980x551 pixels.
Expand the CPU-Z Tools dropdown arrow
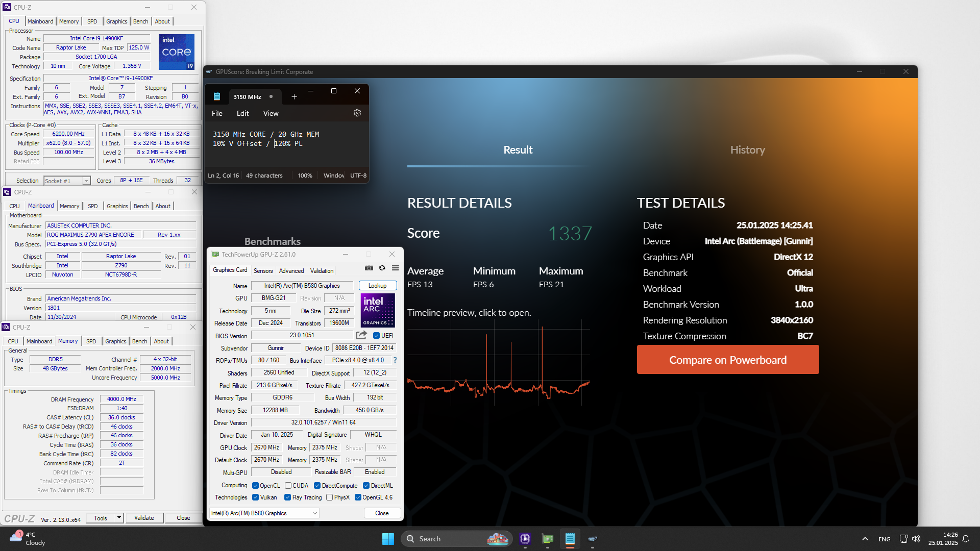(119, 517)
